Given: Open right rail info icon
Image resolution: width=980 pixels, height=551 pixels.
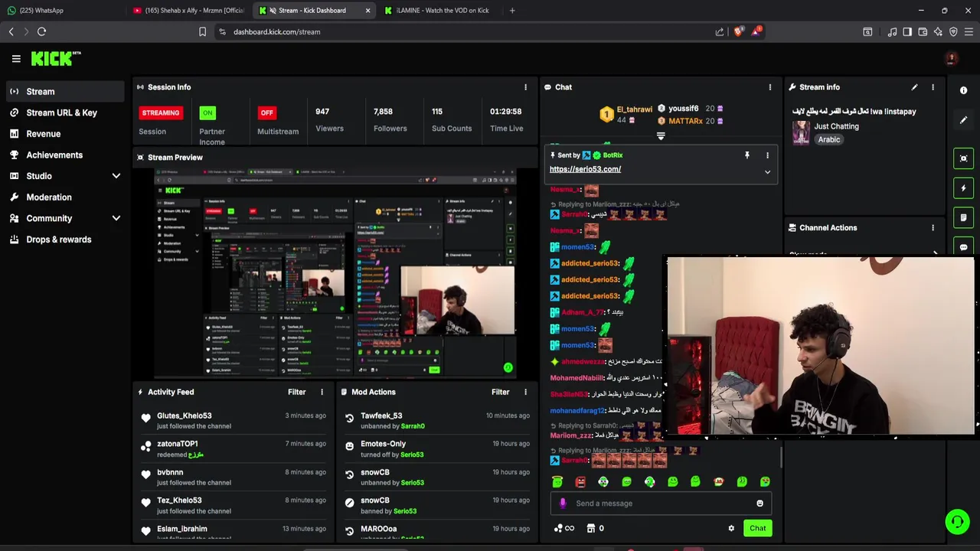Looking at the screenshot, I should click(963, 90).
